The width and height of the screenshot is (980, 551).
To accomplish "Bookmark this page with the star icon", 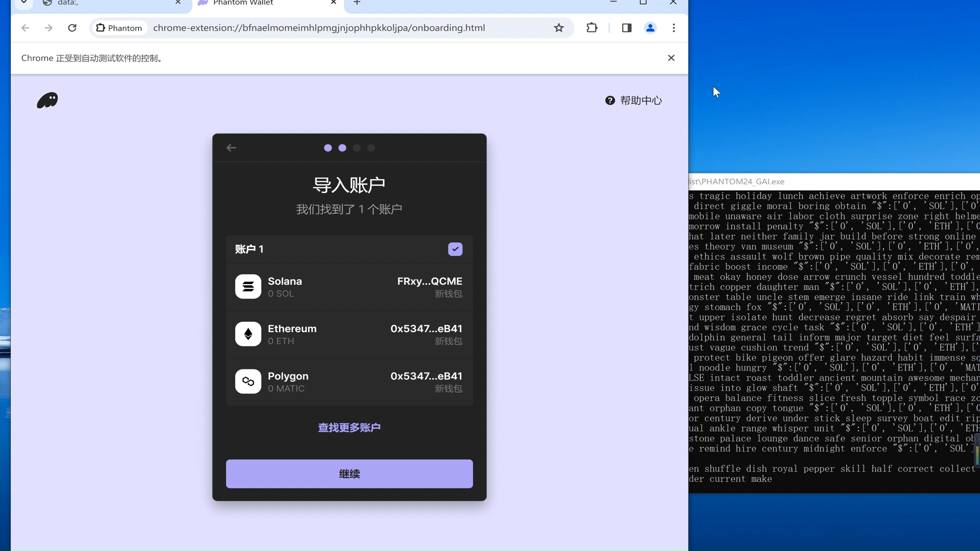I will point(559,28).
